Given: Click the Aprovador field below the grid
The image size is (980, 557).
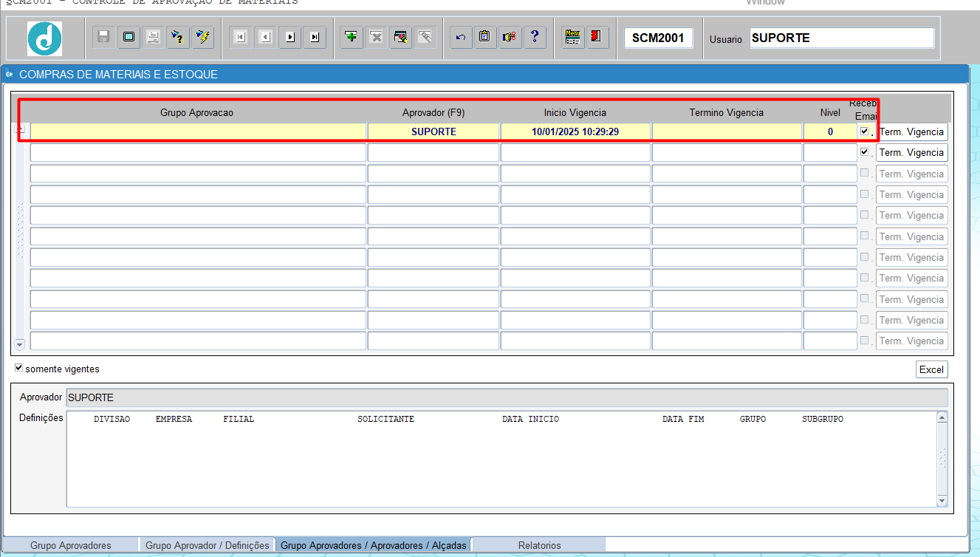Looking at the screenshot, I should click(507, 397).
